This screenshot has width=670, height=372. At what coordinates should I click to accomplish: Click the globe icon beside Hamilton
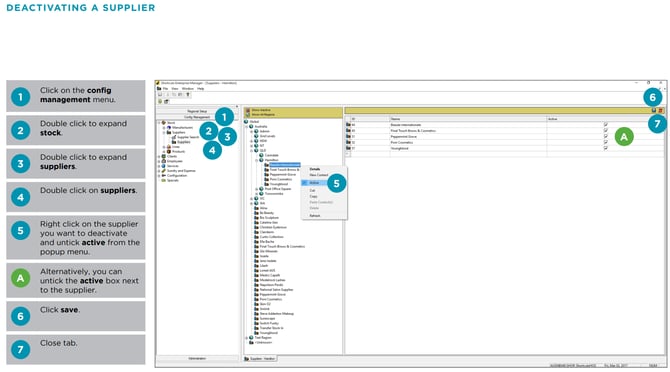tap(261, 160)
